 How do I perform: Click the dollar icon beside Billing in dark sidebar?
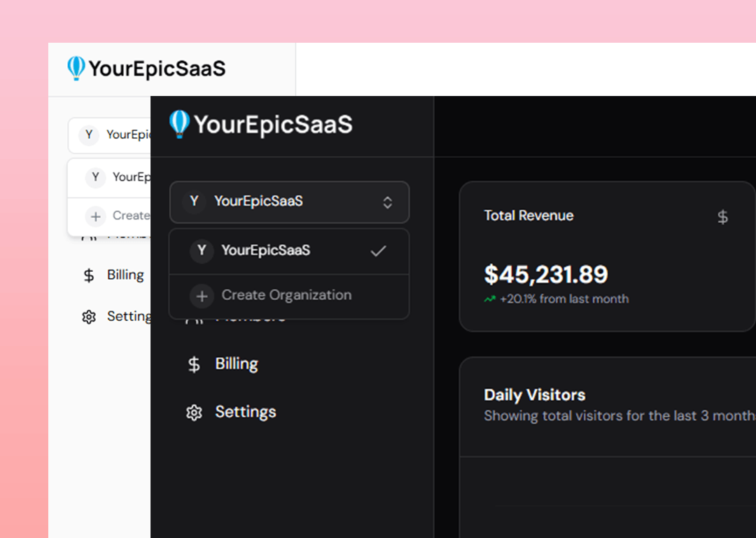(194, 364)
